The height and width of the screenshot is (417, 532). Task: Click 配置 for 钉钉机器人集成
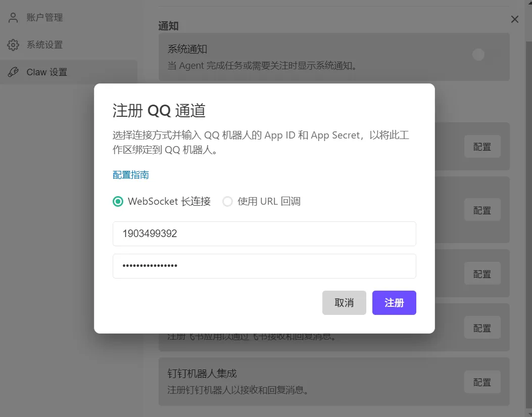pyautogui.click(x=482, y=382)
